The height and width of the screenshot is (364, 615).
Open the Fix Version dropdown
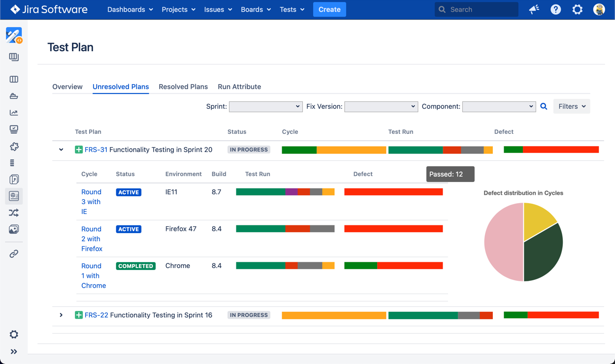[x=381, y=106]
